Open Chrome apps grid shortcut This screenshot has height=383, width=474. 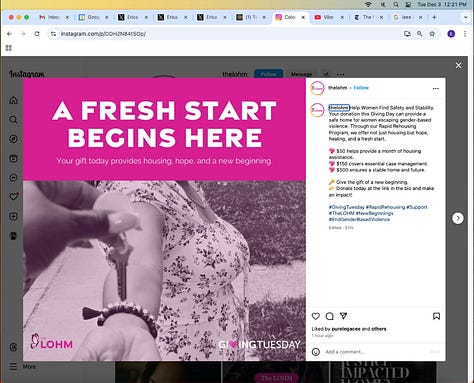pyautogui.click(x=9, y=48)
